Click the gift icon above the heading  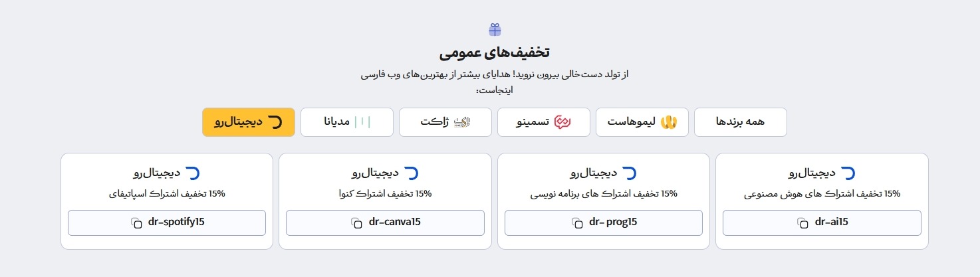tap(495, 30)
